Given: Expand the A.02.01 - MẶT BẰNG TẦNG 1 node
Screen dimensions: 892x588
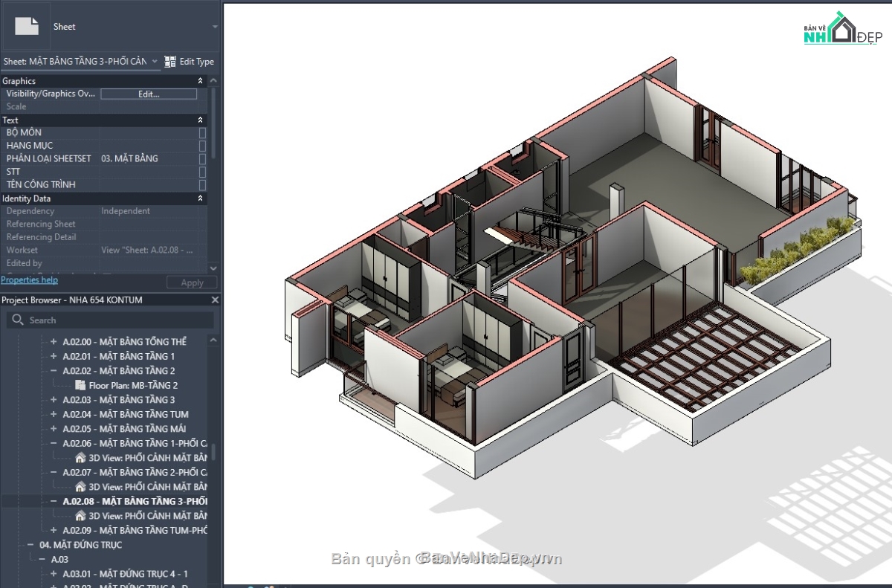Looking at the screenshot, I should pyautogui.click(x=54, y=356).
